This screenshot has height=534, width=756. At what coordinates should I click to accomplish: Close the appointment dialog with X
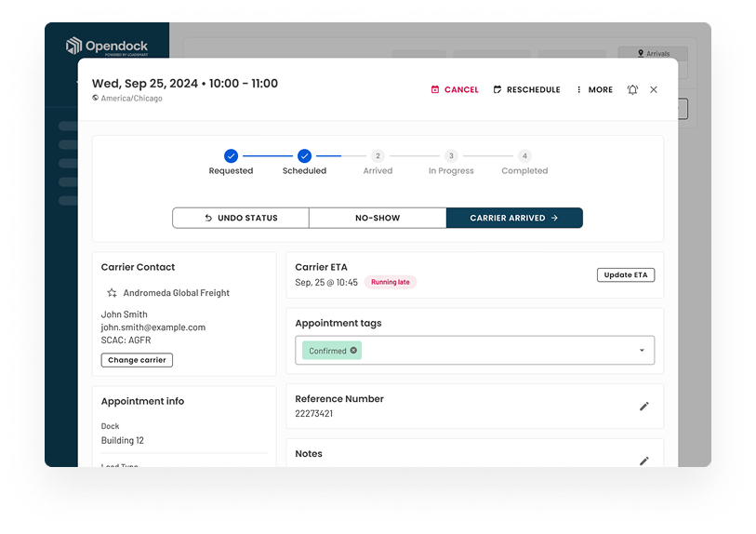(x=654, y=90)
